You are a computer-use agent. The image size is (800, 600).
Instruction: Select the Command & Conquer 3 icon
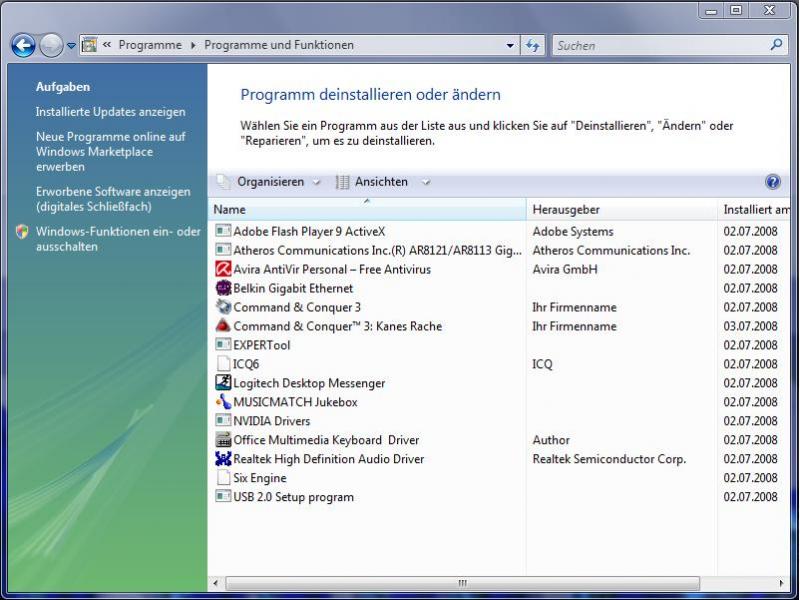pos(223,307)
